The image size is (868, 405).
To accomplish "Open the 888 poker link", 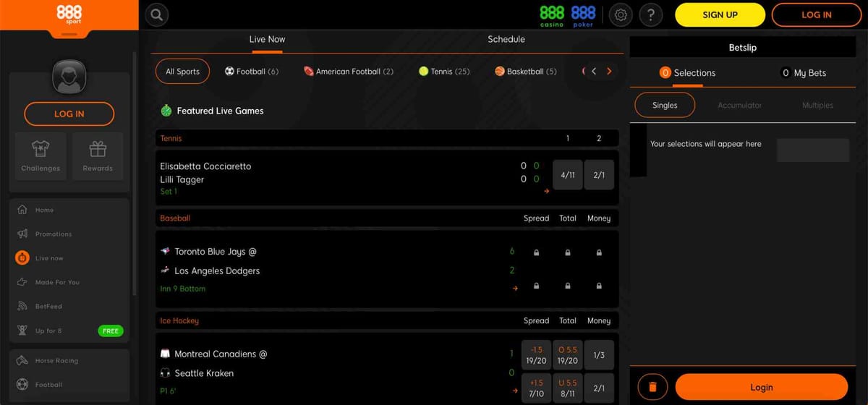I will pyautogui.click(x=583, y=15).
